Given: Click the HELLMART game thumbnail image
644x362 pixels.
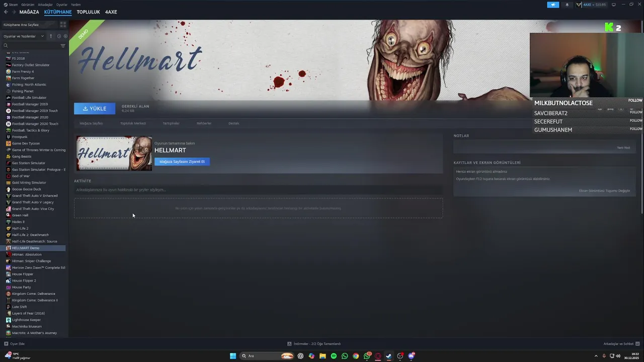Looking at the screenshot, I should pyautogui.click(x=114, y=153).
